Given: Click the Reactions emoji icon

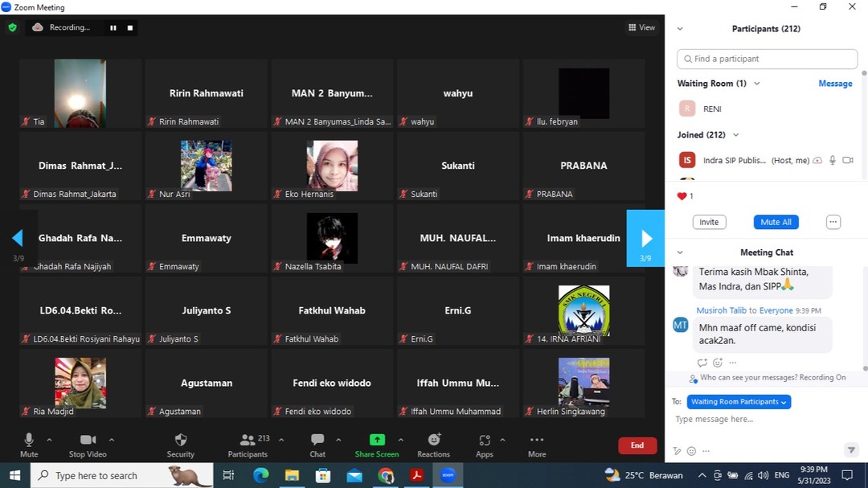Looking at the screenshot, I should 434,440.
